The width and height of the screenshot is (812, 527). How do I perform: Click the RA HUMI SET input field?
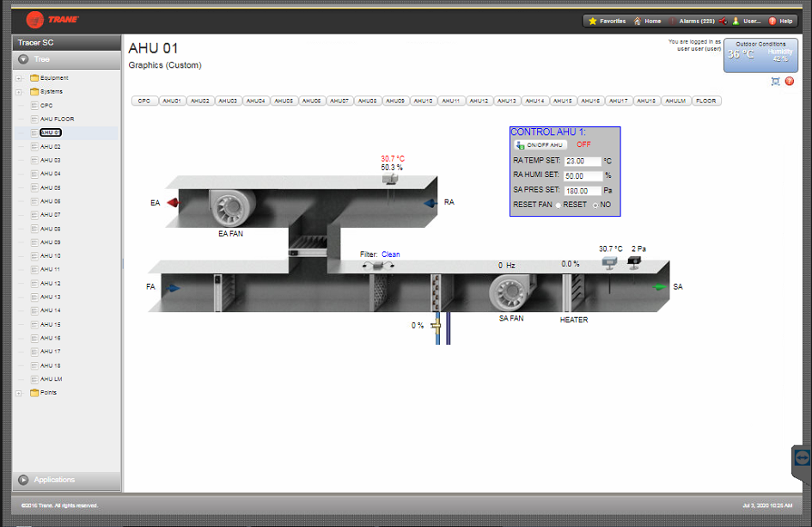tap(583, 176)
